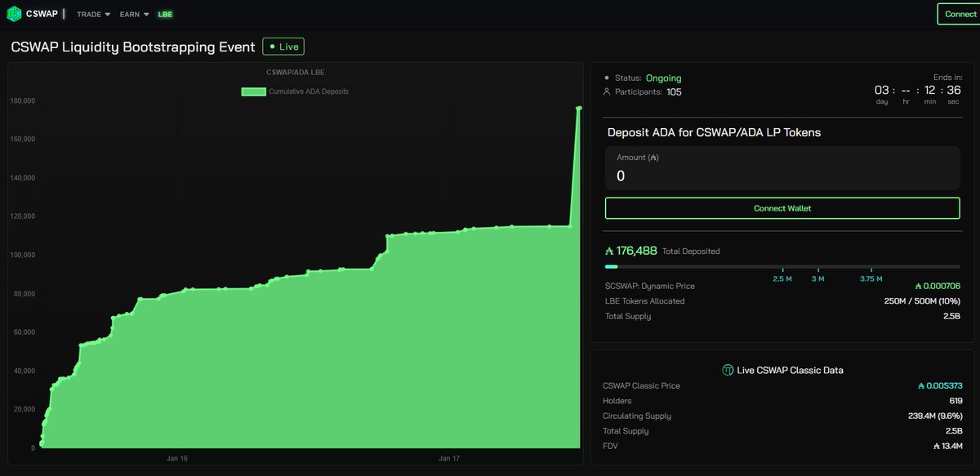Click the participants person icon
Image resolution: width=980 pixels, height=476 pixels.
[x=607, y=91]
